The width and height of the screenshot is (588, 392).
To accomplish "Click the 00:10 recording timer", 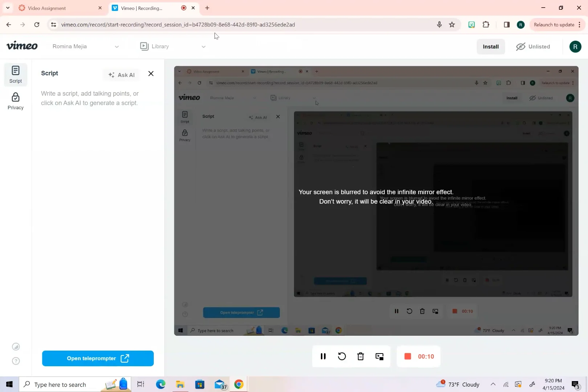I will (426, 356).
